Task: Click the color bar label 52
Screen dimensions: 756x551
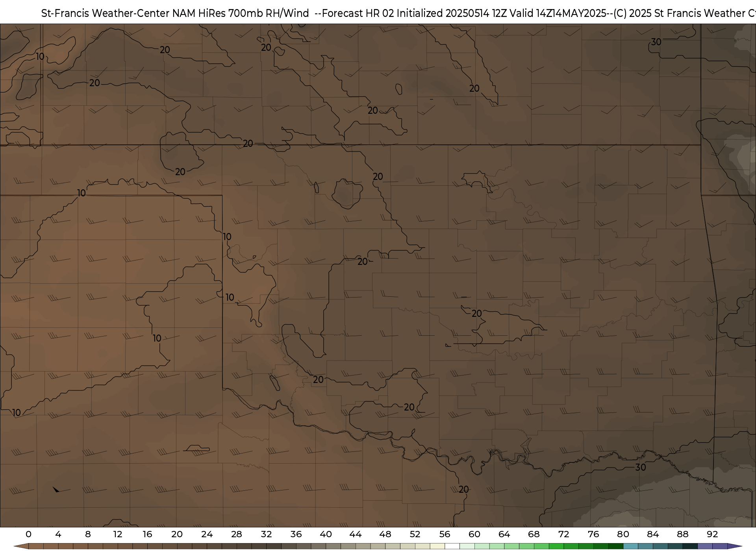Action: click(x=415, y=534)
